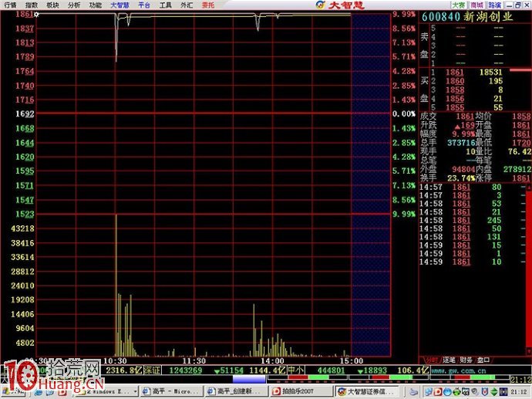Open taskbar window 大智慧证券信...
This screenshot has width=532, height=399.
(367, 391)
